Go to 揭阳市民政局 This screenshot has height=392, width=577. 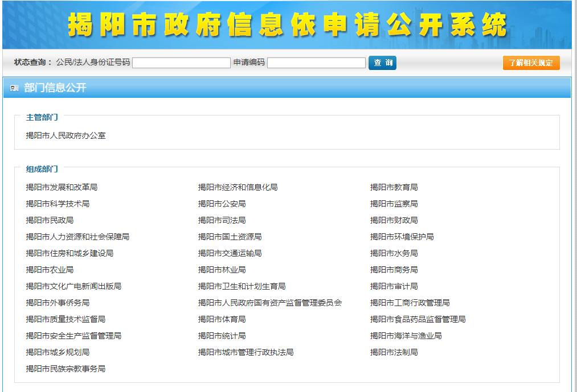click(50, 220)
